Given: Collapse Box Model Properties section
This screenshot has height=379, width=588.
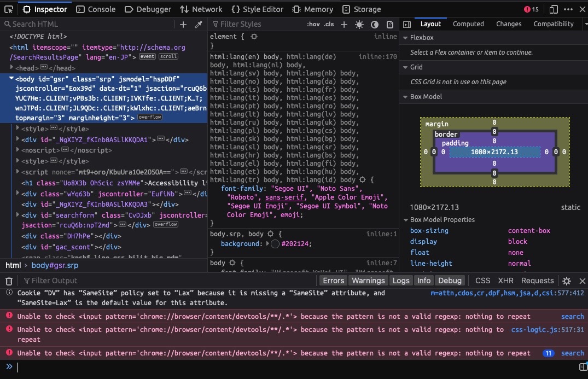Looking at the screenshot, I should click(x=405, y=220).
